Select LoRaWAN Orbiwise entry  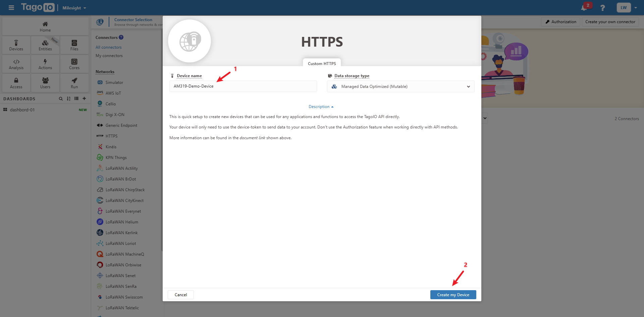[123, 265]
